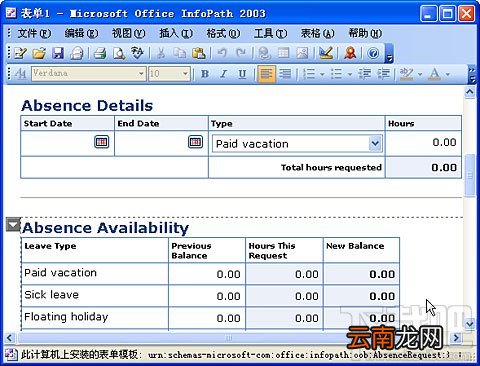The height and width of the screenshot is (366, 480).
Task: Click the Digital Signatures ribbon icon
Action: (x=350, y=53)
